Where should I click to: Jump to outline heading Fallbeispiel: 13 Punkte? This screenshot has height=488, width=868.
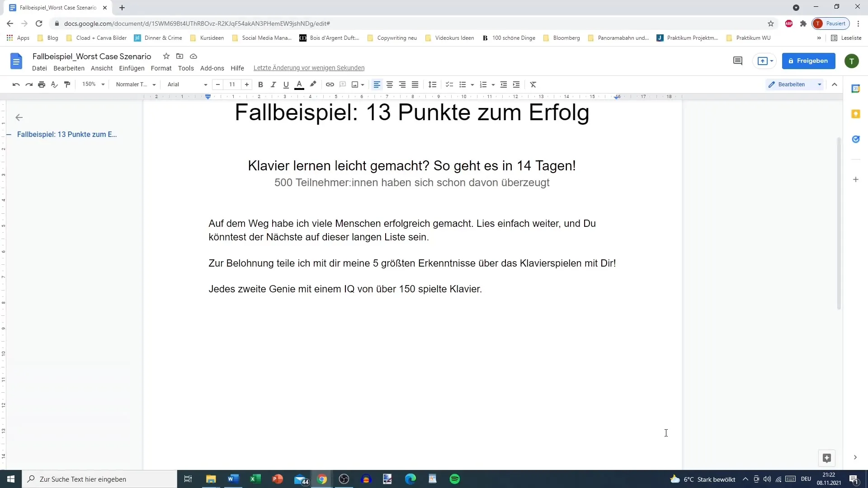coord(67,134)
